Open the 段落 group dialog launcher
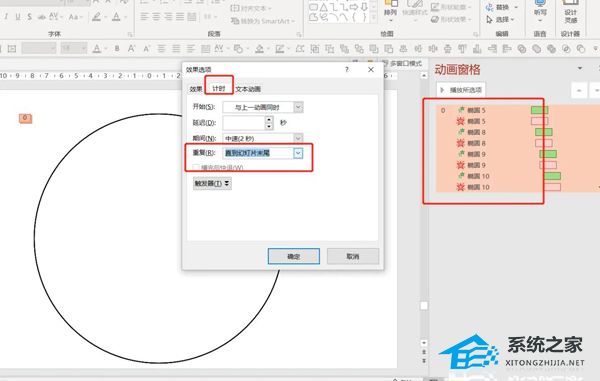The height and width of the screenshot is (381, 600). 299,34
